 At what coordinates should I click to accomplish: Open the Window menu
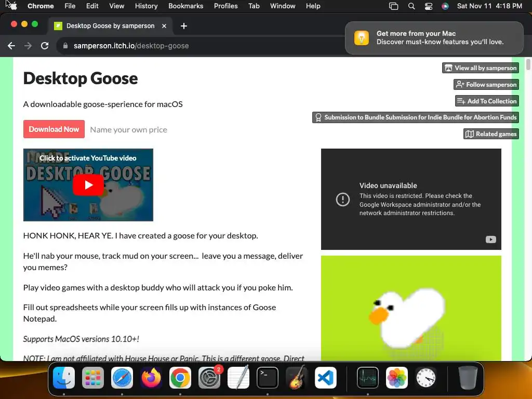coord(283,6)
